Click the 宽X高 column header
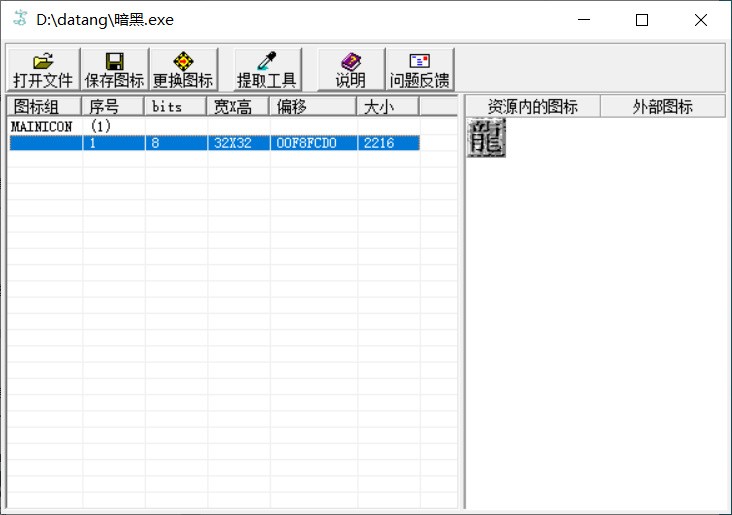 [238, 106]
